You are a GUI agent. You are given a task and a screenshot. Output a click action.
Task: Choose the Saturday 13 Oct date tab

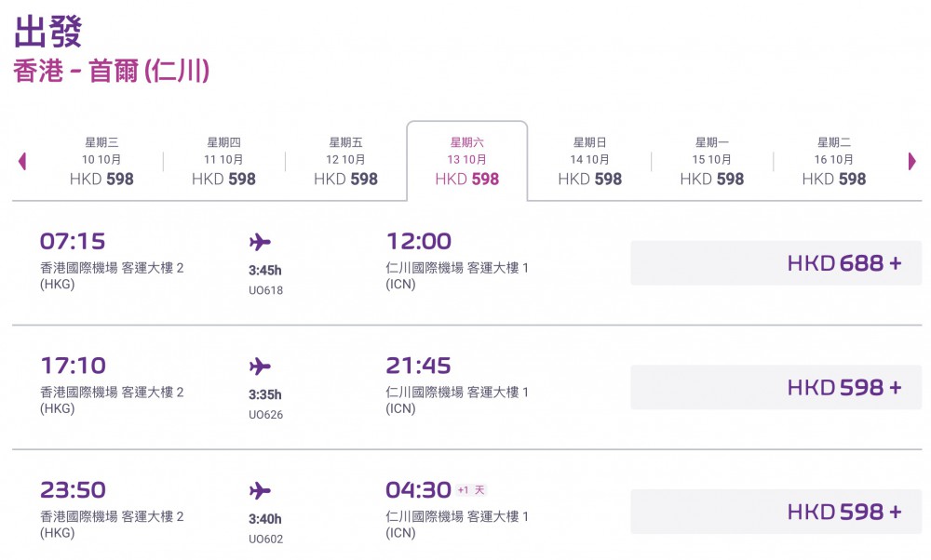[467, 161]
